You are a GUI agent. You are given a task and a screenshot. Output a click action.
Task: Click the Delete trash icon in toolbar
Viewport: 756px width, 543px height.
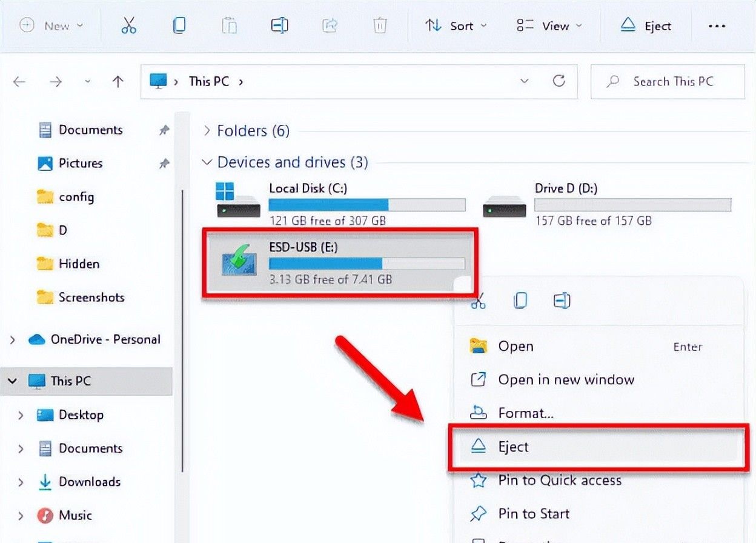point(380,25)
